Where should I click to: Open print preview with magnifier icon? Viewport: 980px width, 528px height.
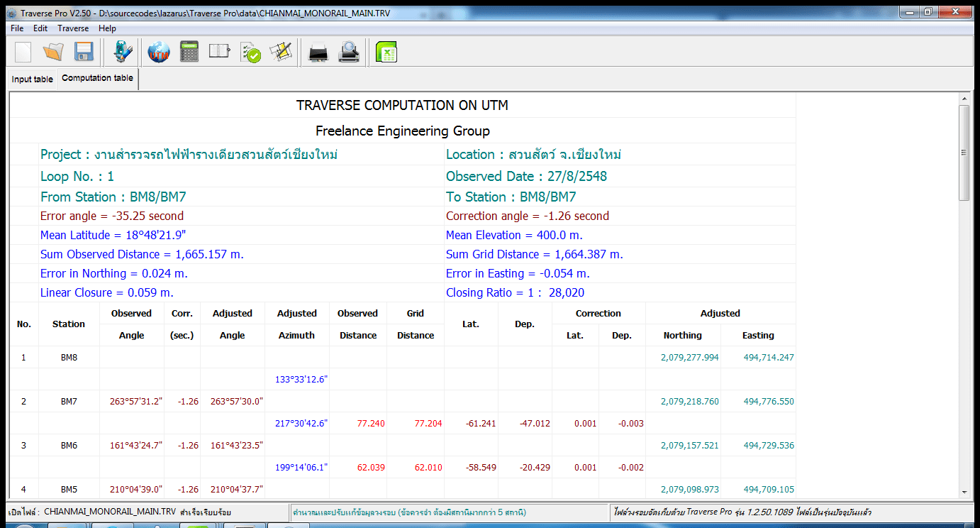(350, 53)
